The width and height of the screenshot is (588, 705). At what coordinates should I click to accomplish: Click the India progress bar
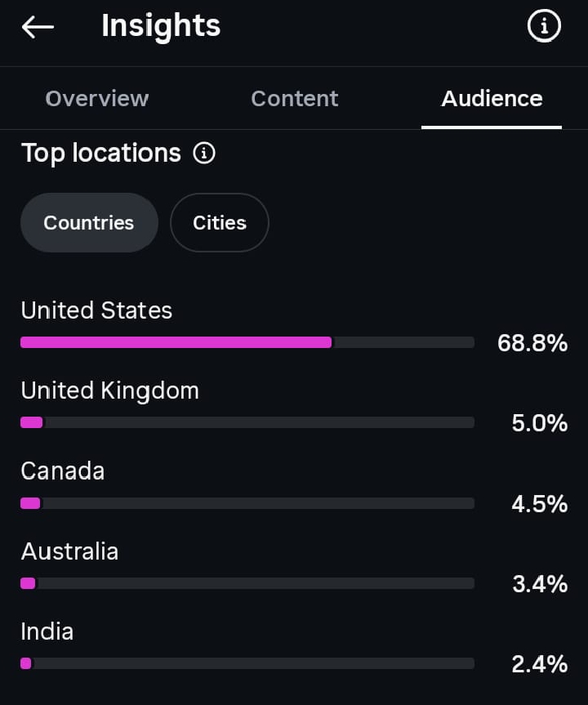(x=247, y=663)
